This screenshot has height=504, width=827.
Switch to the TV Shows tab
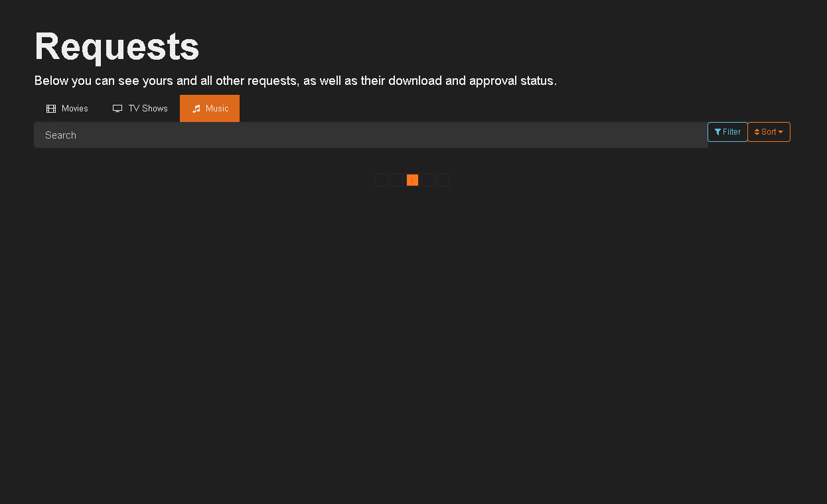click(x=140, y=108)
